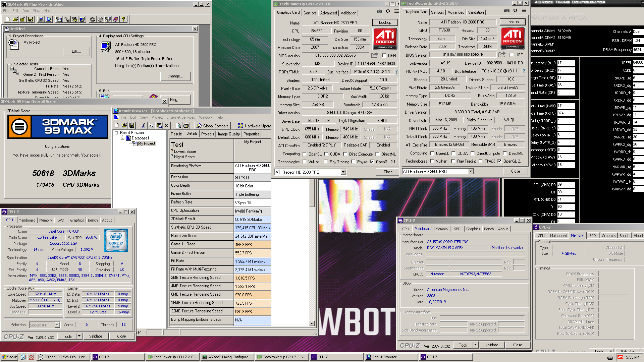Close the right GPU-Z window with Close button
The width and height of the screenshot is (644, 362).
tap(516, 171)
